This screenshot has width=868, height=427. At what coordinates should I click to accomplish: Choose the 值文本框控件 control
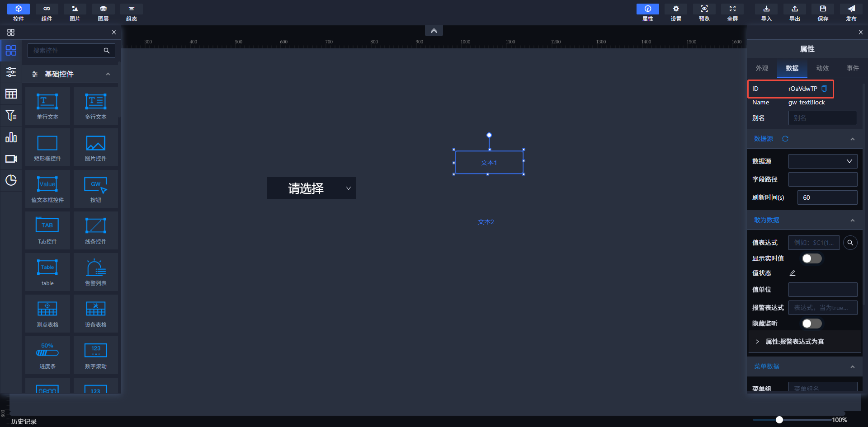47,189
